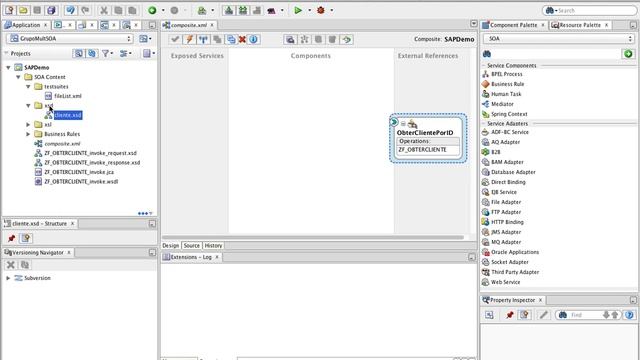Image resolution: width=640 pixels, height=360 pixels.
Task: Switch to the Source tab
Action: point(191,246)
